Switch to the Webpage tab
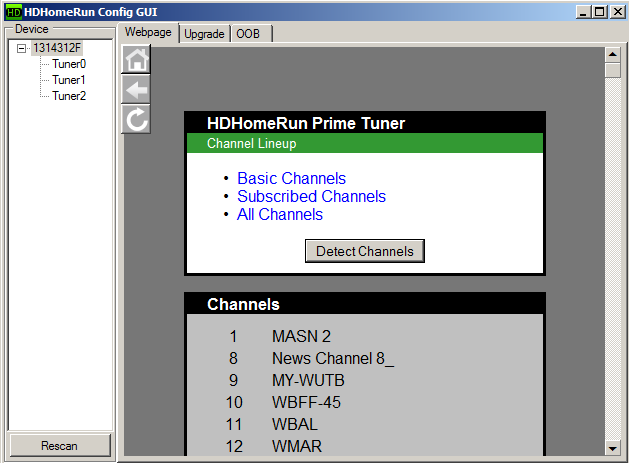This screenshot has width=629, height=463. 148,32
